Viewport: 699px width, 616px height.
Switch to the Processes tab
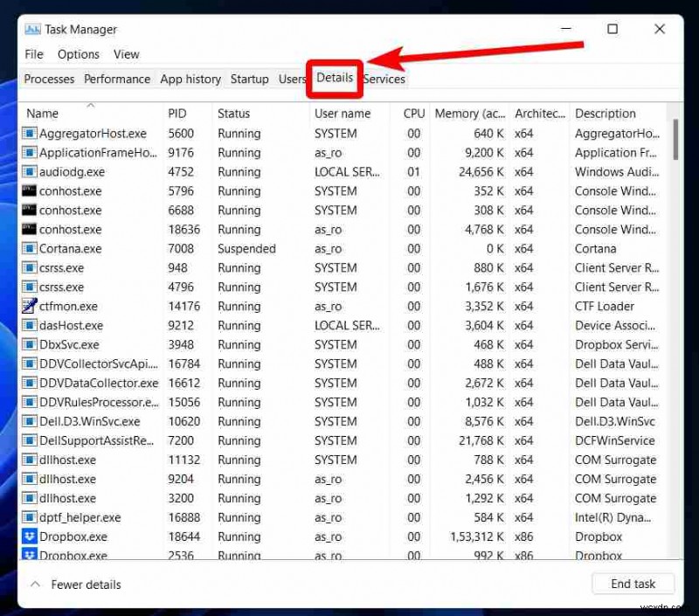[48, 79]
